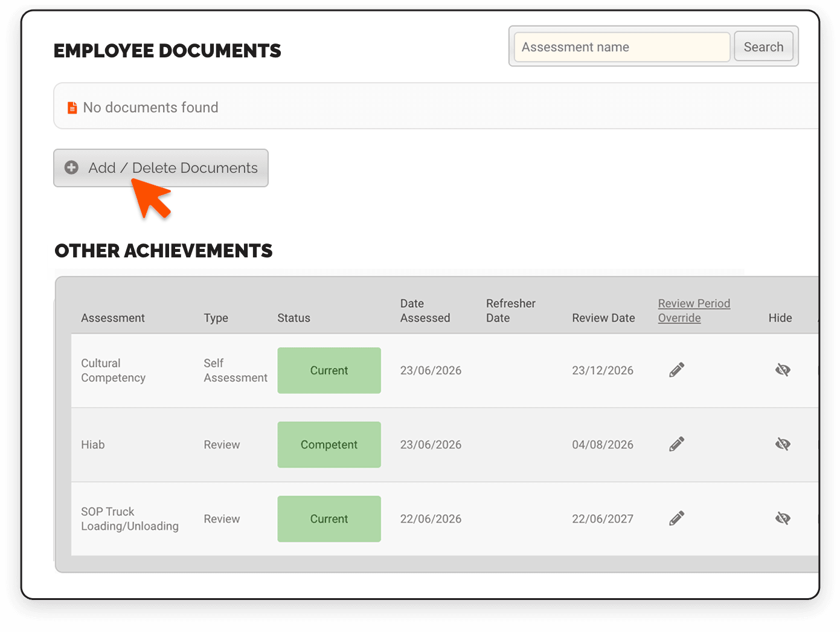The width and height of the screenshot is (840, 632).
Task: Click the Review type in the SOP Truck row
Action: [x=222, y=519]
